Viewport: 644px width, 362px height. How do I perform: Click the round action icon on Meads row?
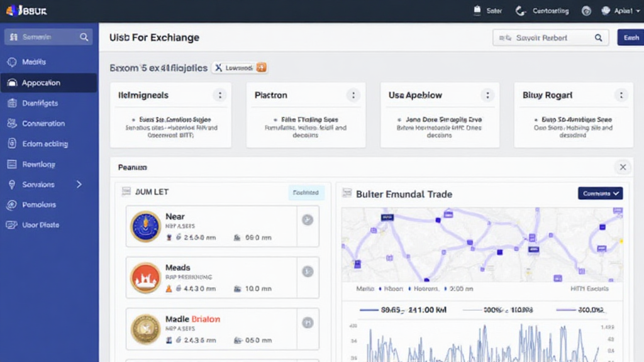point(308,271)
